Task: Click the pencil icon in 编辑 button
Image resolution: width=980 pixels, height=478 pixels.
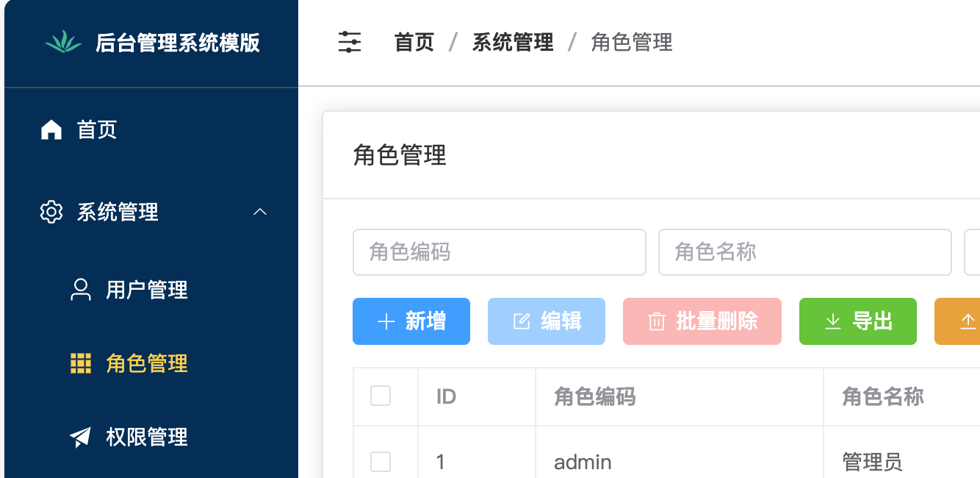Action: pos(521,321)
